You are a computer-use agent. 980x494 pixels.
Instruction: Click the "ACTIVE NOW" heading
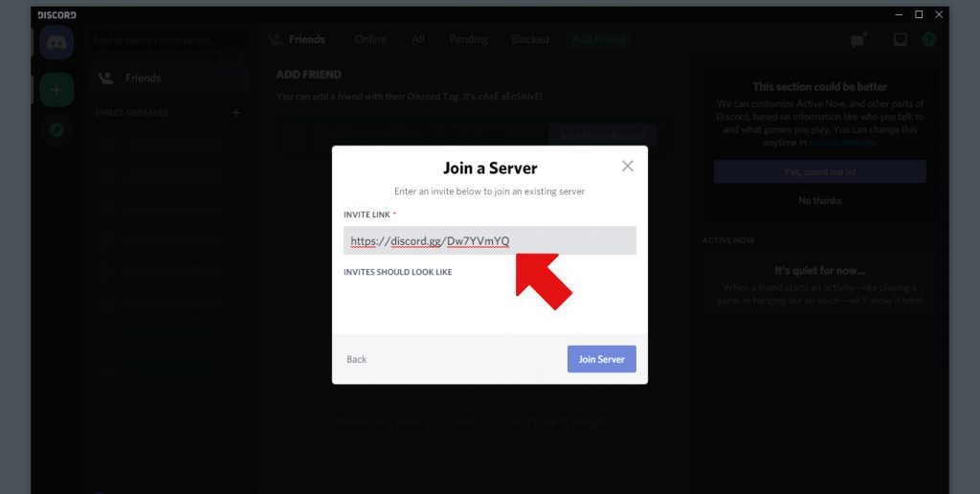728,240
